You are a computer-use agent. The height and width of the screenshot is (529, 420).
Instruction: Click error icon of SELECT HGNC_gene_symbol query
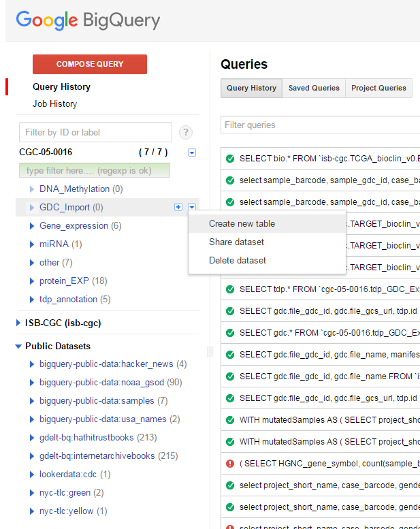(230, 464)
